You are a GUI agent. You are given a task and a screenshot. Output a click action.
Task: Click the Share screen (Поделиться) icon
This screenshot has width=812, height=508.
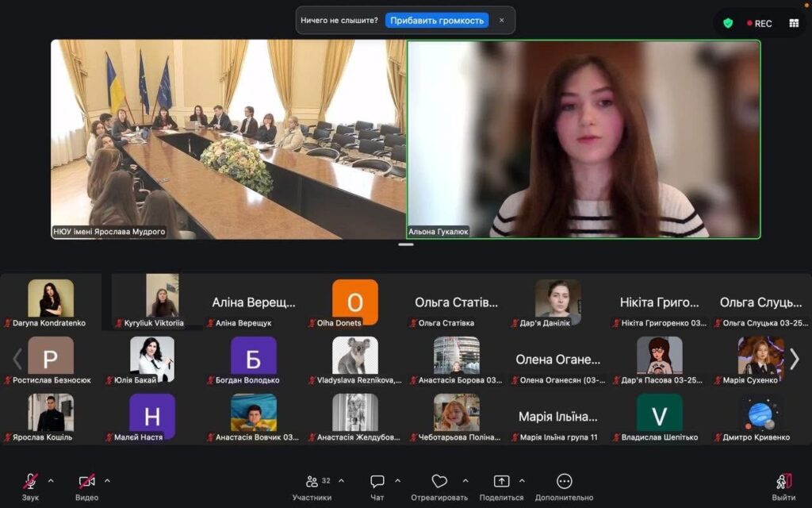(x=501, y=481)
